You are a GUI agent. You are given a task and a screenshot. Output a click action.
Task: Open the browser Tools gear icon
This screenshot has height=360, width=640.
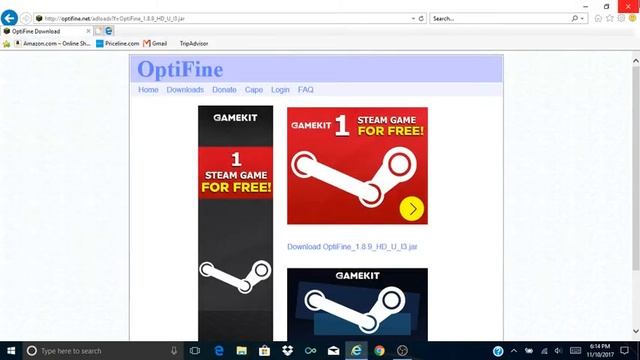pyautogui.click(x=621, y=18)
